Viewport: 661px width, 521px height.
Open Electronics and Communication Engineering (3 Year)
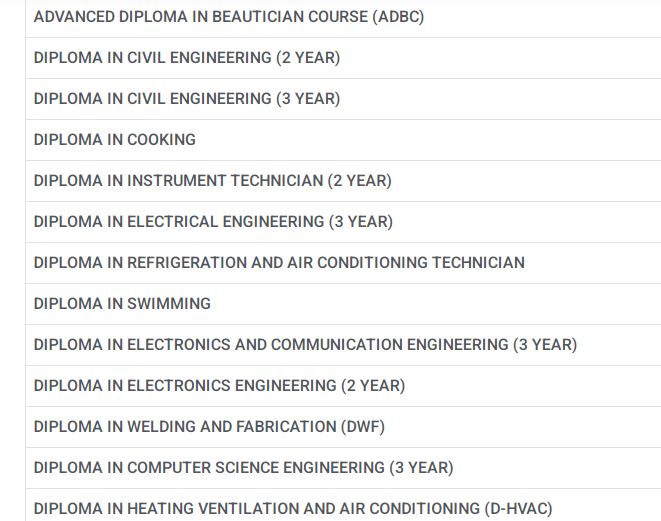tap(305, 345)
